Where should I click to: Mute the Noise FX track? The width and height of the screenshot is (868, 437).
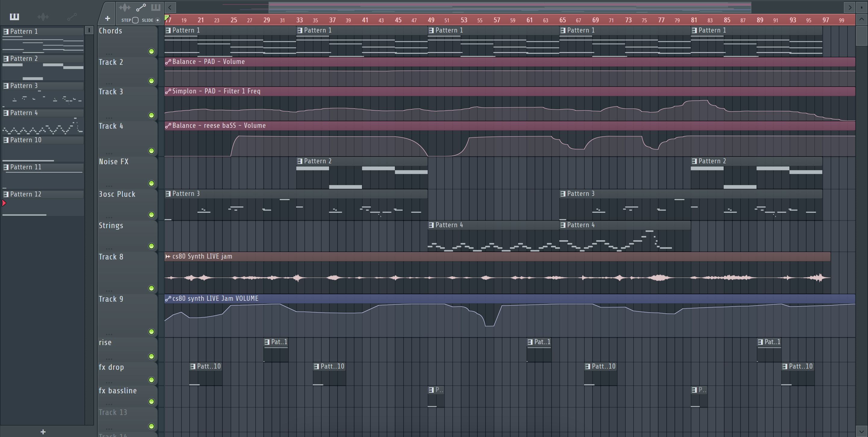[152, 183]
